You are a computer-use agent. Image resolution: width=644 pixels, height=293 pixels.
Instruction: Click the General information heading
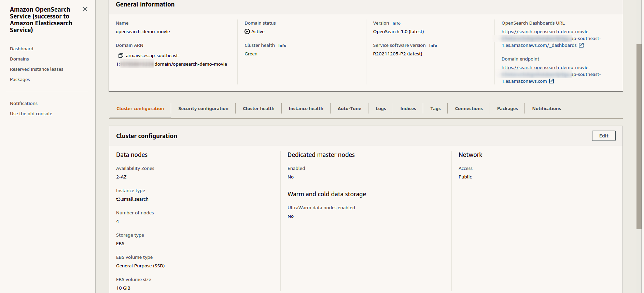coord(145,4)
